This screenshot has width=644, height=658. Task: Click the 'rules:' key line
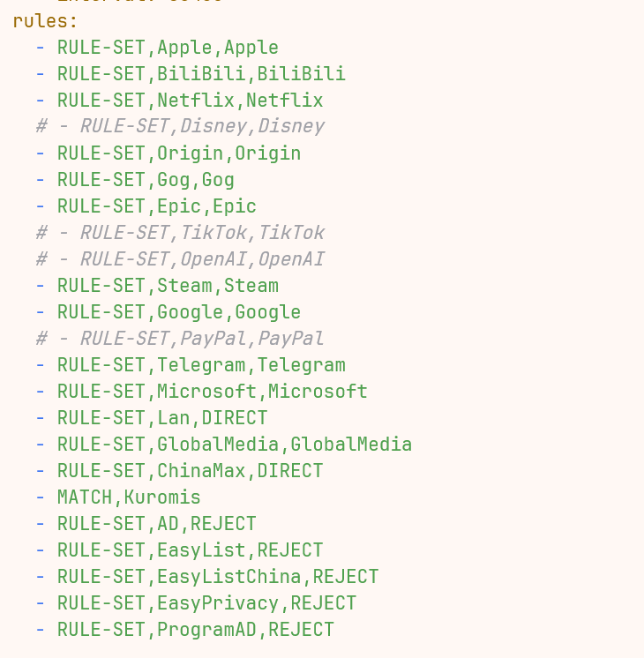point(45,21)
